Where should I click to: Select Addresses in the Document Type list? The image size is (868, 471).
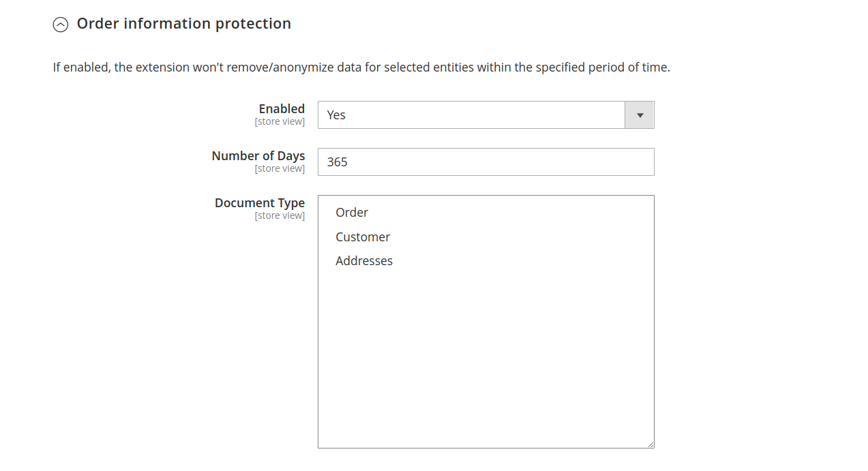click(364, 260)
